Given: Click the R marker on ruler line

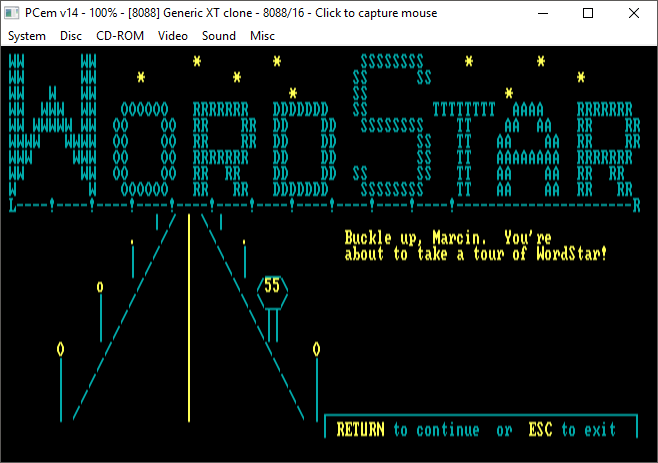Looking at the screenshot, I should 636,205.
